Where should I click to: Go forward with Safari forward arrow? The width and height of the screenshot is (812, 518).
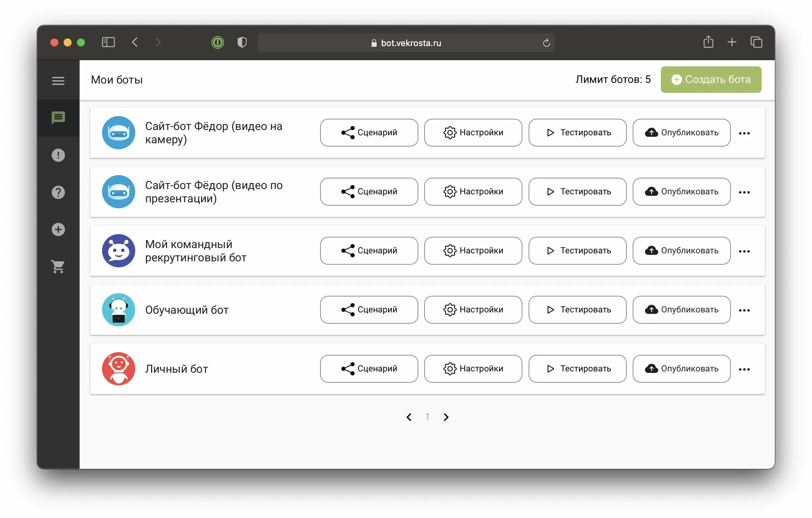tap(158, 42)
